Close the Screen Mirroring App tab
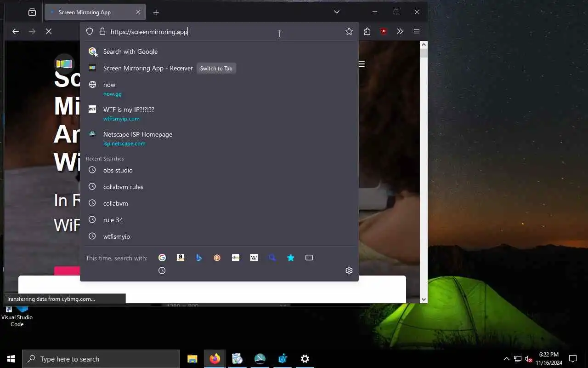The width and height of the screenshot is (588, 368). point(138,12)
